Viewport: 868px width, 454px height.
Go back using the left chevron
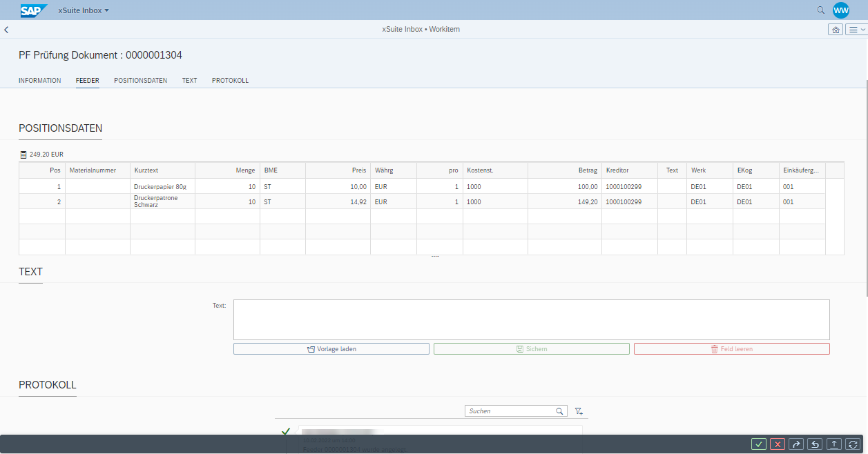click(x=6, y=30)
